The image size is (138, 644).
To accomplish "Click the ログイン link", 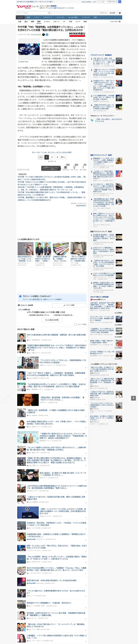I will coord(42,8).
